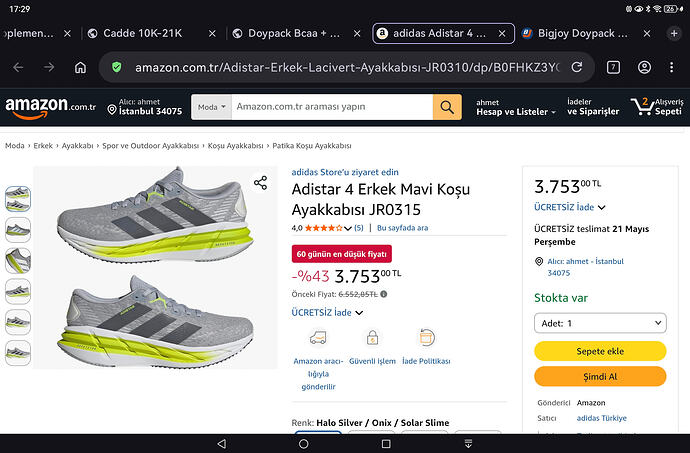Focus the Amazon.com.tr search input field
The width and height of the screenshot is (690, 453).
[x=332, y=107]
